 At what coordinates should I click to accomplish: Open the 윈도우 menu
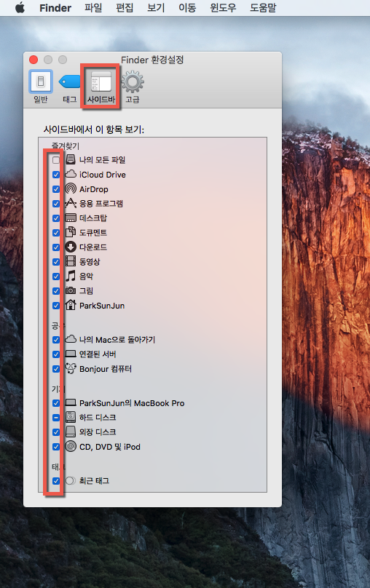pyautogui.click(x=224, y=8)
